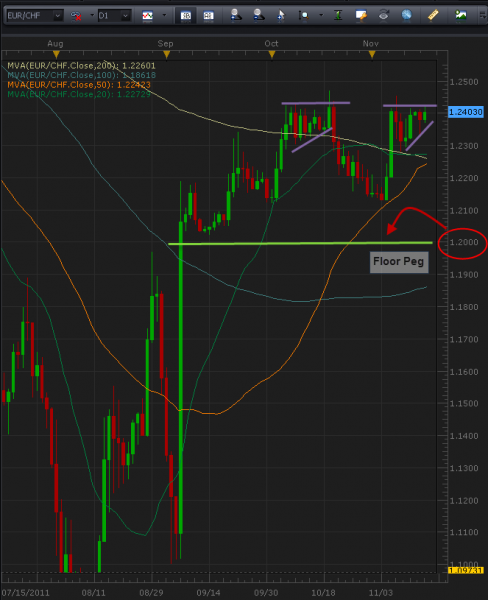The height and width of the screenshot is (600, 488).
Task: Click the 11/03 date axis label
Action: 381,593
